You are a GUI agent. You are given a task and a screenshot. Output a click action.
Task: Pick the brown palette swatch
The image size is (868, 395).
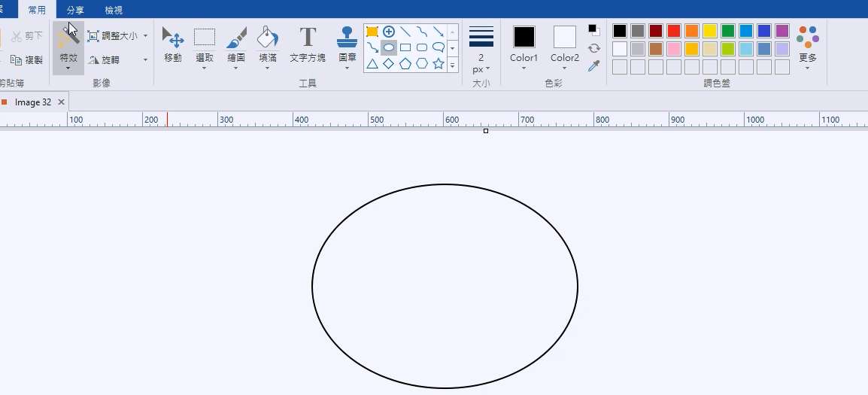point(656,49)
